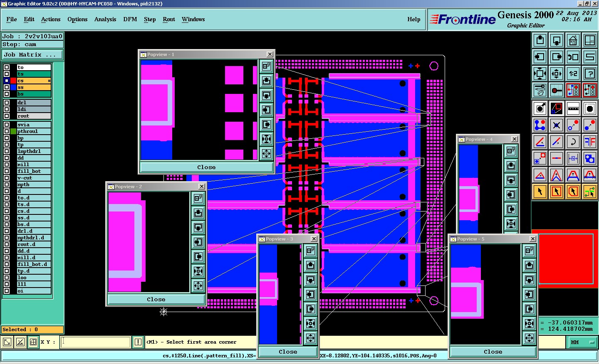Click the delete feature X icon
The image size is (599, 364).
(x=557, y=125)
